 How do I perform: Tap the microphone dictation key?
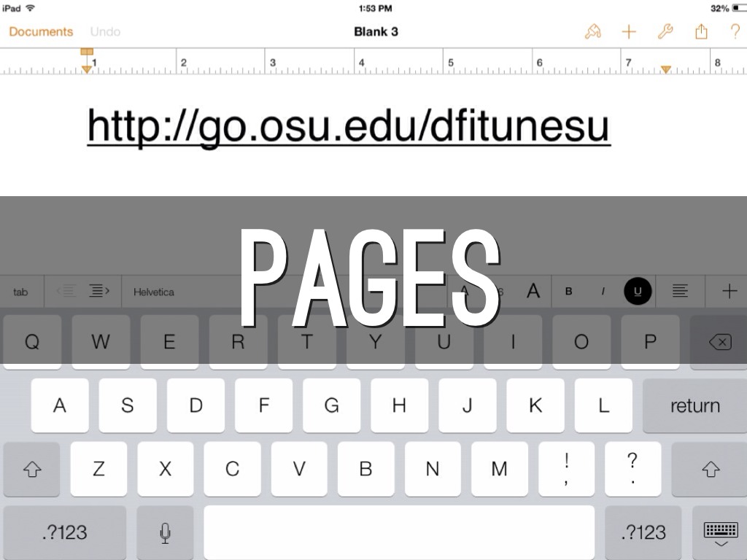coord(165,533)
